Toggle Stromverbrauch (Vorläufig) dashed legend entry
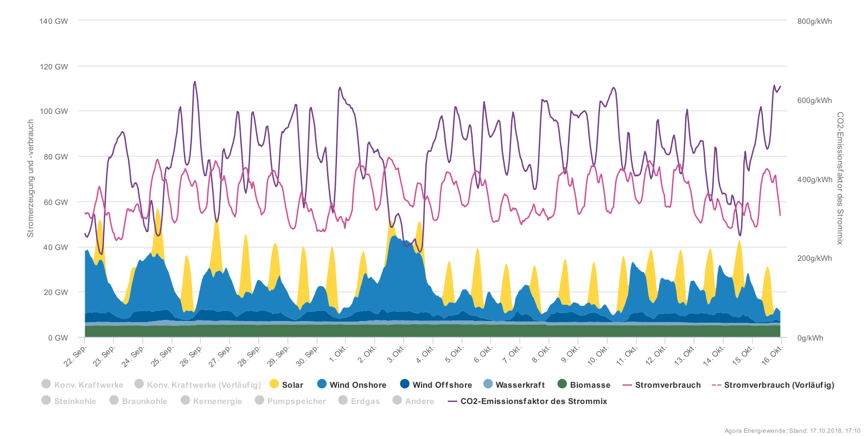The width and height of the screenshot is (868, 436). pos(778,385)
